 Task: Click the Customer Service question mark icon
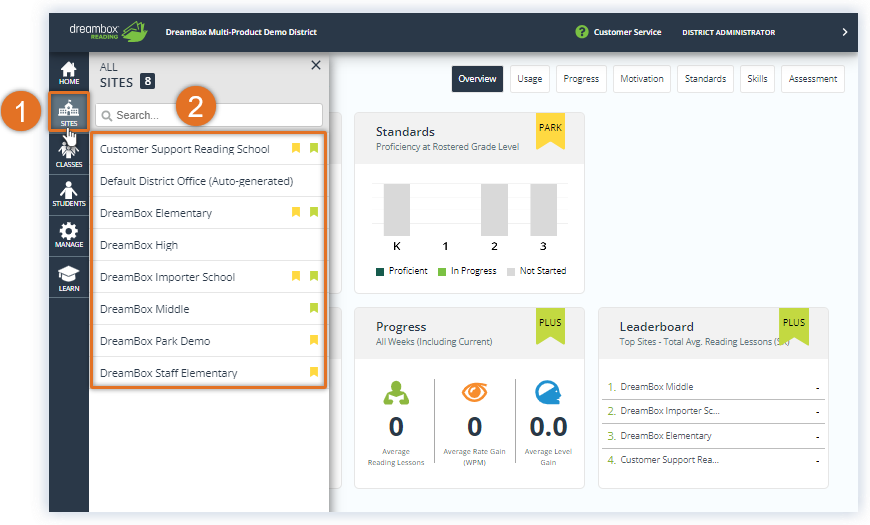coord(581,32)
